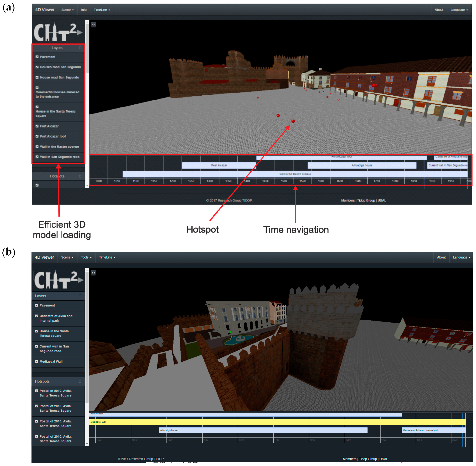This screenshot has width=476, height=466.
Task: Click '<<' collapse button in lower viewer
Action: point(93,272)
